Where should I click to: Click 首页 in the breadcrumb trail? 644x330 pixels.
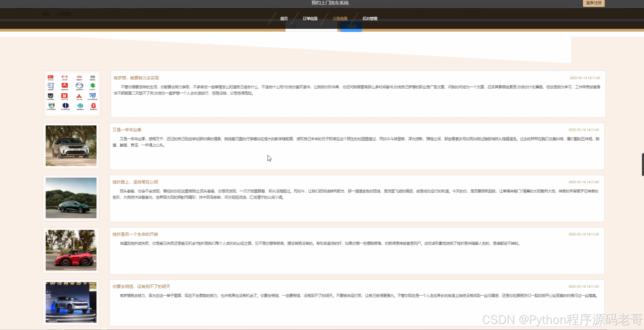click(46, 14)
